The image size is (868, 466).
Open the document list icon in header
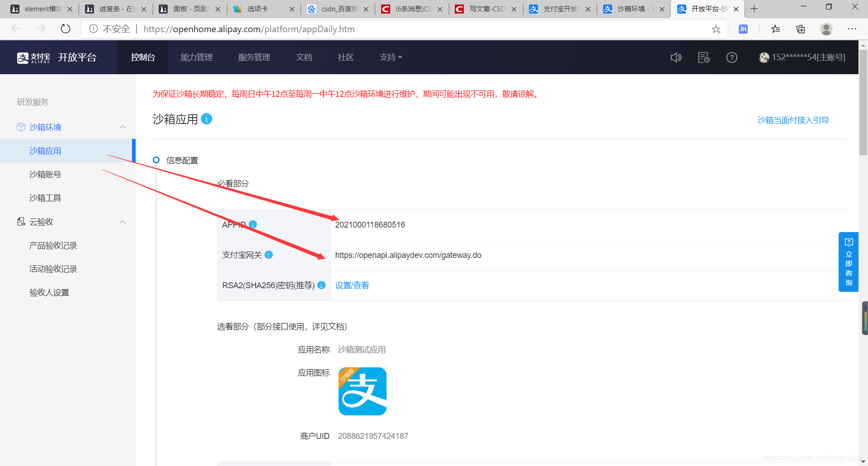[703, 57]
